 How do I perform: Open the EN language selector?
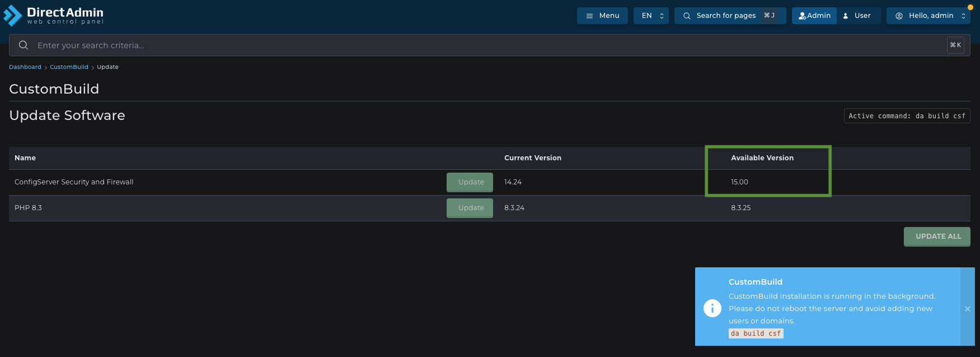[651, 16]
